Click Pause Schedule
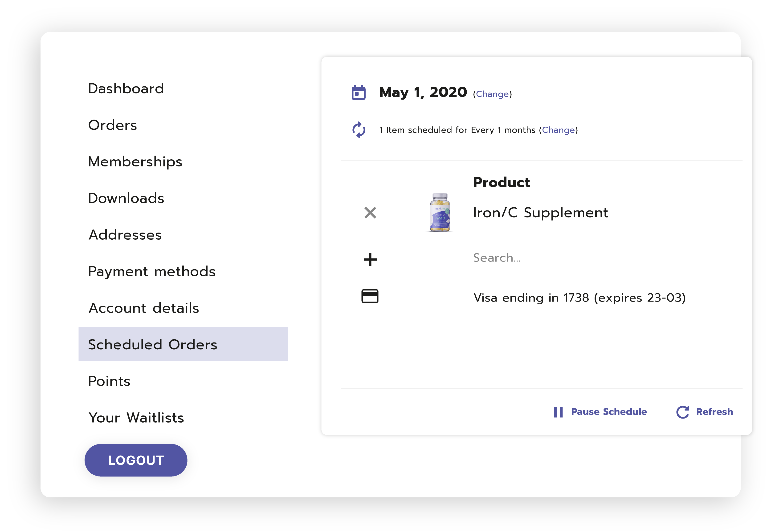The image size is (775, 532). click(609, 412)
